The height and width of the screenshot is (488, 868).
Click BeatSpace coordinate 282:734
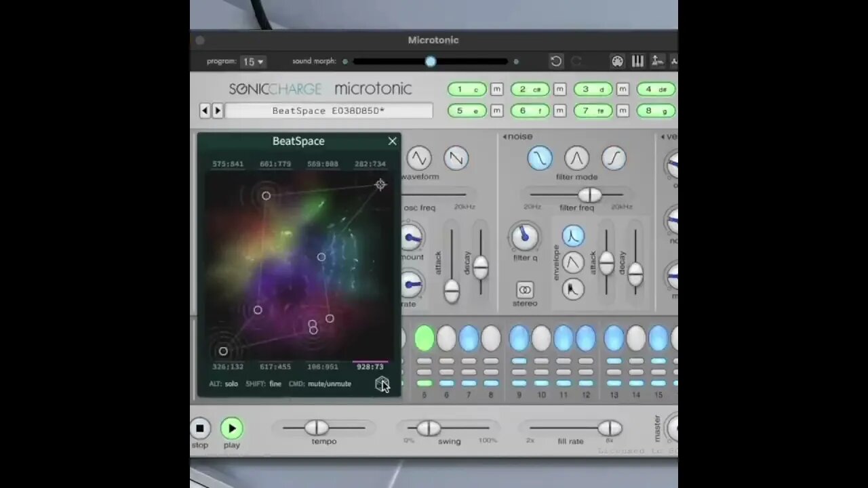pyautogui.click(x=370, y=164)
